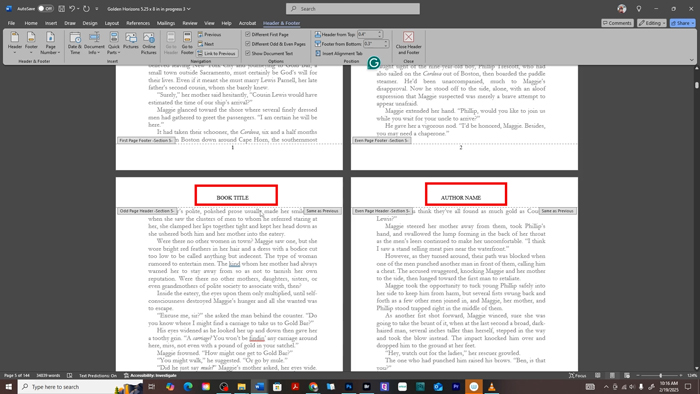700x394 pixels.
Task: Click the Search box in title bar
Action: pos(353,8)
